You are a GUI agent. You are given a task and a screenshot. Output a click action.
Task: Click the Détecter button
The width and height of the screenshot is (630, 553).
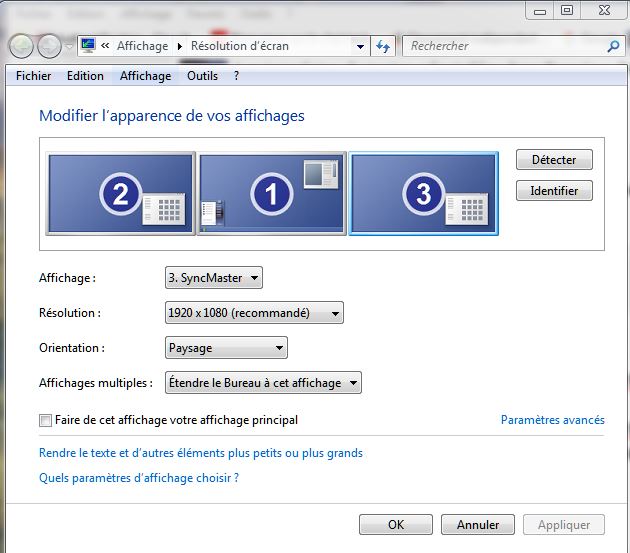point(554,160)
